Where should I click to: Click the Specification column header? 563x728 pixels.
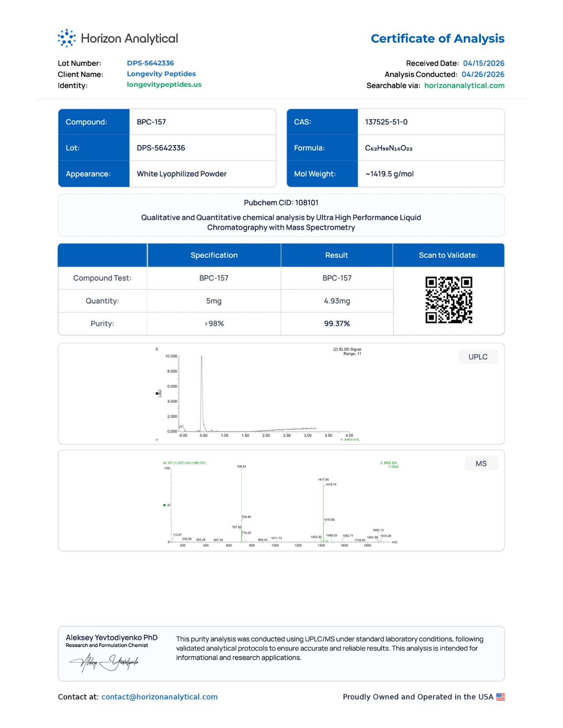(214, 255)
